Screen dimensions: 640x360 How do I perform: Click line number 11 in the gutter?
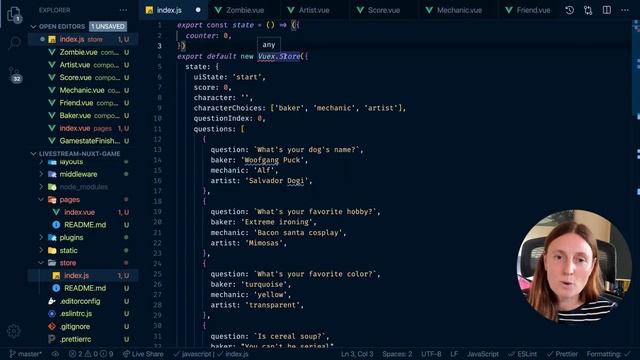point(158,129)
